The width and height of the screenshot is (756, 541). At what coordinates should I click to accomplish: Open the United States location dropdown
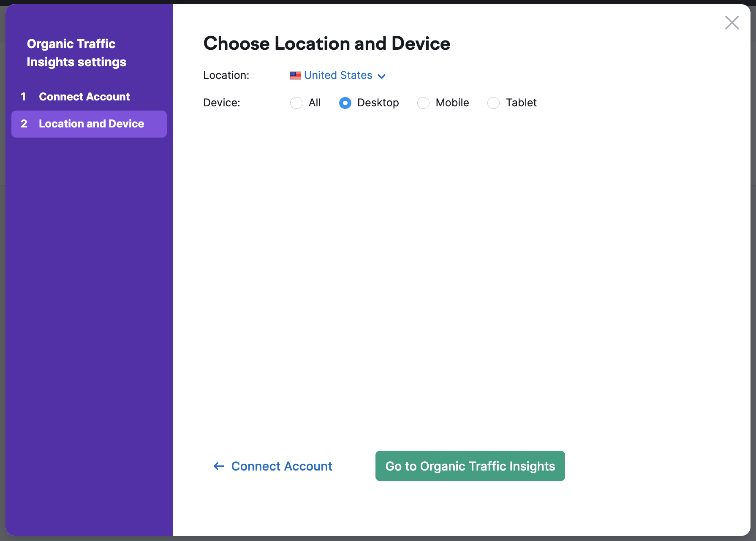click(338, 76)
